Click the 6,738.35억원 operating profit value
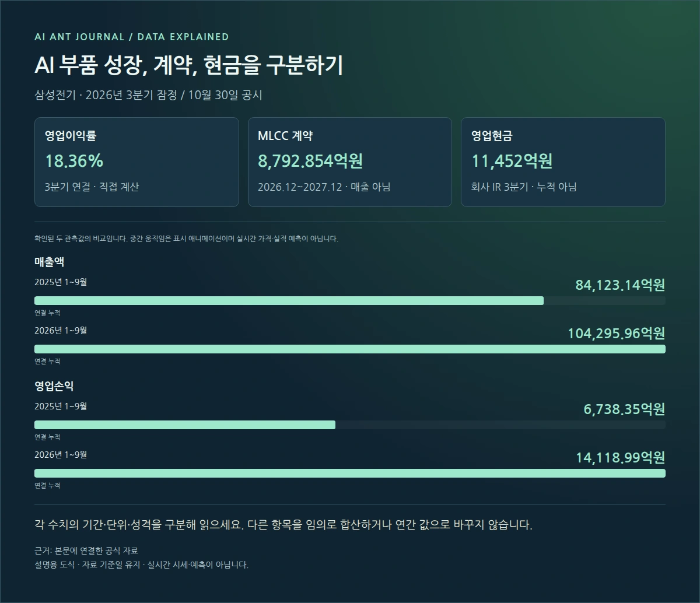Image resolution: width=700 pixels, height=603 pixels. [x=624, y=409]
